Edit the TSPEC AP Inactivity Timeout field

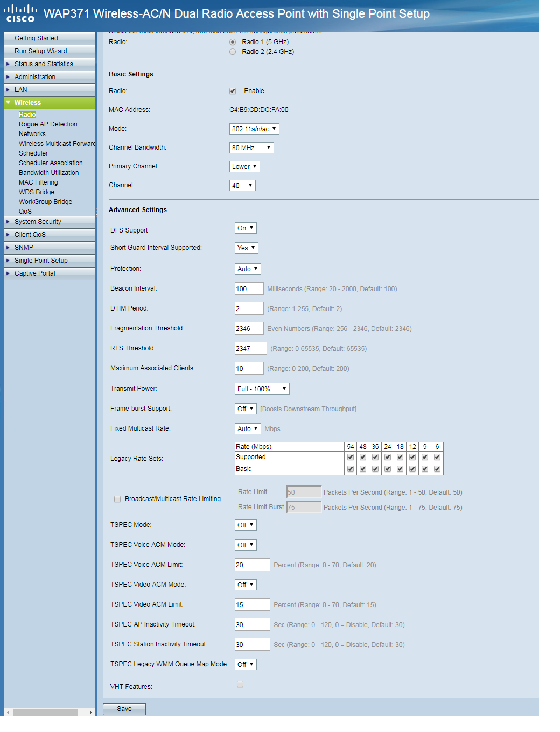click(253, 624)
